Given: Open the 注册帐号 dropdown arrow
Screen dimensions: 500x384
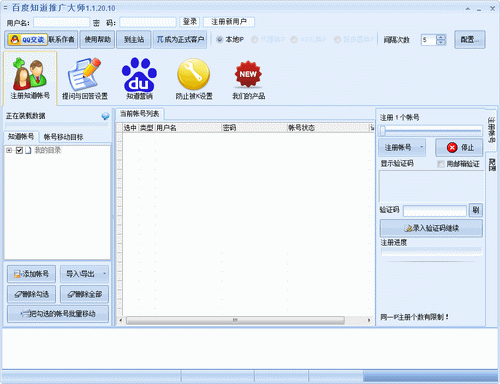Looking at the screenshot, I should [x=421, y=147].
